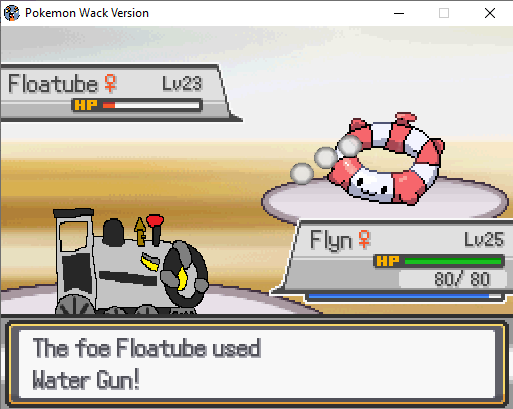
Task: Click the red smokestack on the train sprite
Action: 155,229
